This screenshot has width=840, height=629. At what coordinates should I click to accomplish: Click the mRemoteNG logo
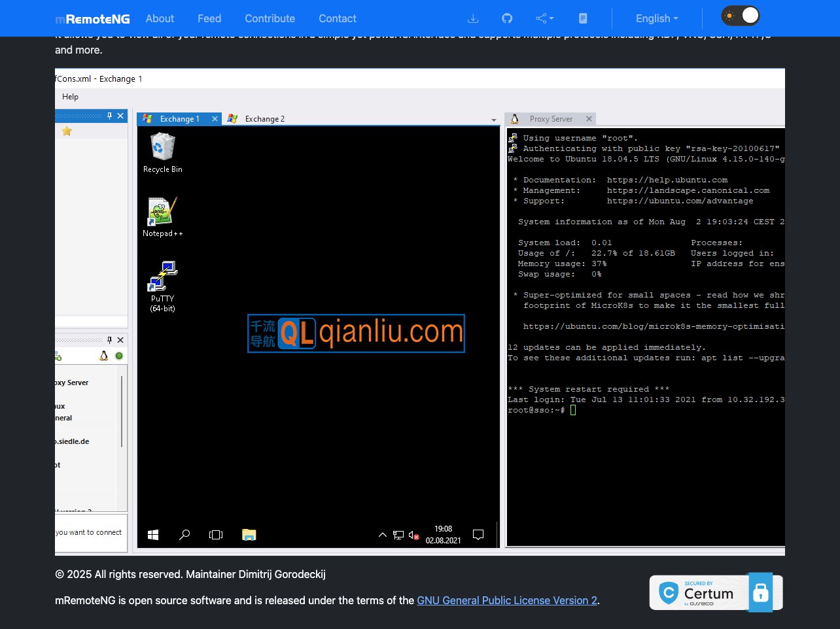pyautogui.click(x=93, y=19)
